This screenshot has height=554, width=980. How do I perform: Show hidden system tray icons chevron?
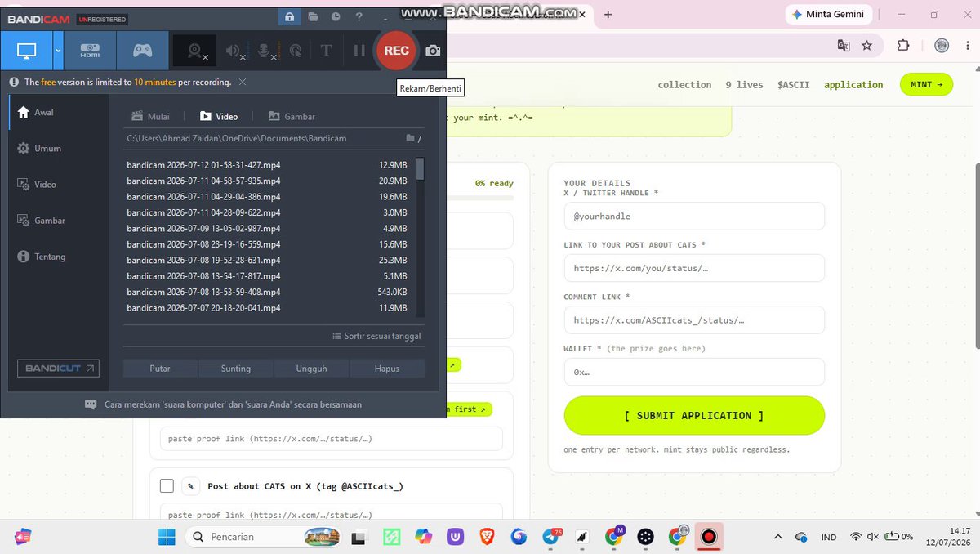coord(777,537)
